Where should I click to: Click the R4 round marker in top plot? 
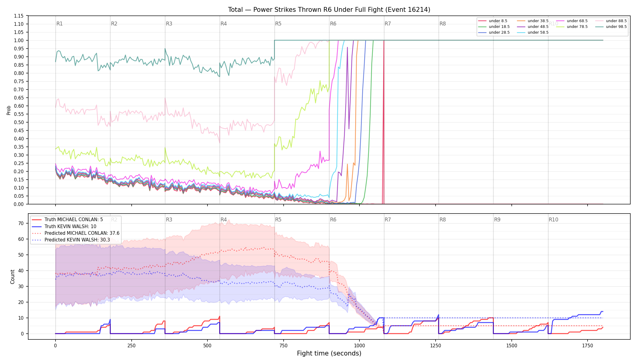click(x=224, y=24)
